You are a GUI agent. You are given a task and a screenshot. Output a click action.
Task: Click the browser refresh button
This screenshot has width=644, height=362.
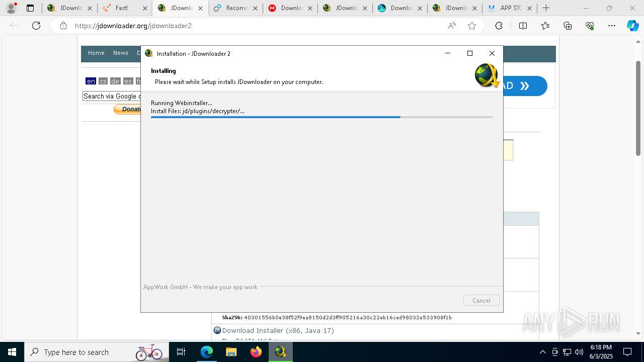pos(36,26)
